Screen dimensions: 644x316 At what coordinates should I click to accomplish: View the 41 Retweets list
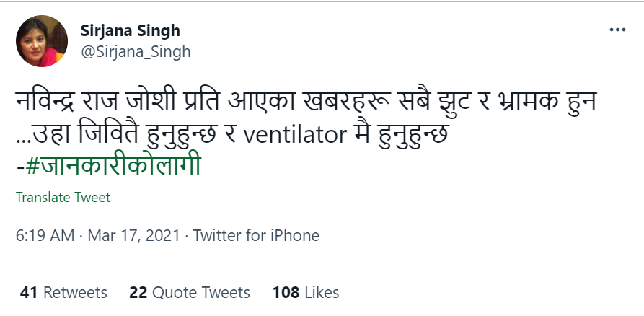63,292
